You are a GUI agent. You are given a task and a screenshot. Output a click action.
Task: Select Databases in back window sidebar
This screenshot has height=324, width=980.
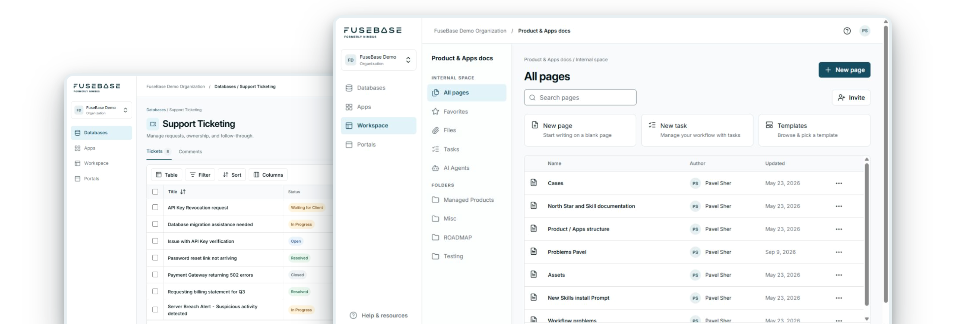tap(101, 133)
